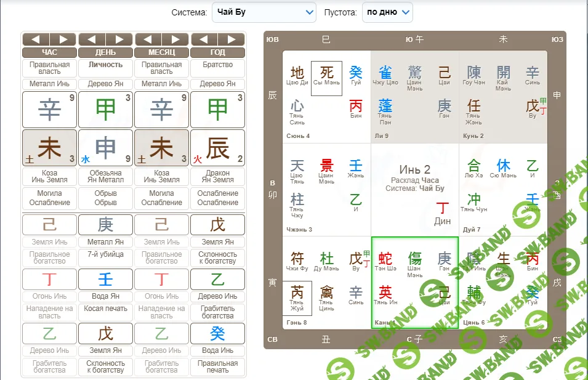Click the Ли 9 palace cell
588x380 pixels.
(x=414, y=97)
